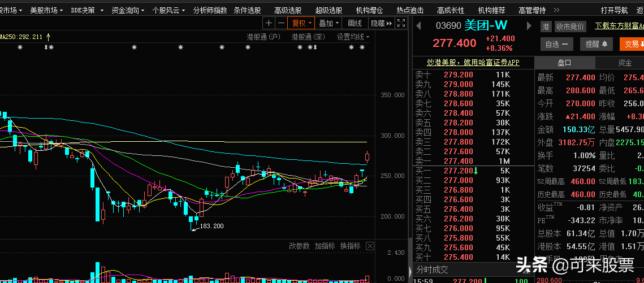Switch to the 盘口 tab

pyautogui.click(x=564, y=63)
